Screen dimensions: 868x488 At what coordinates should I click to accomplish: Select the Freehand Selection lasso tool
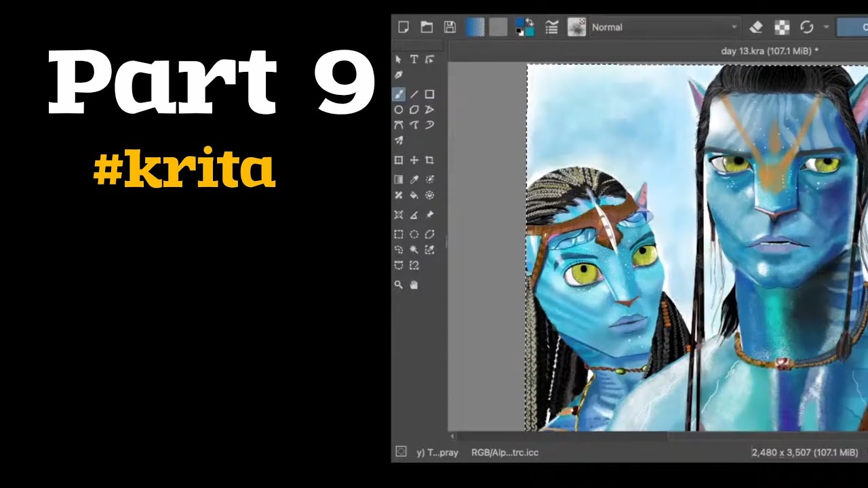[x=399, y=249]
